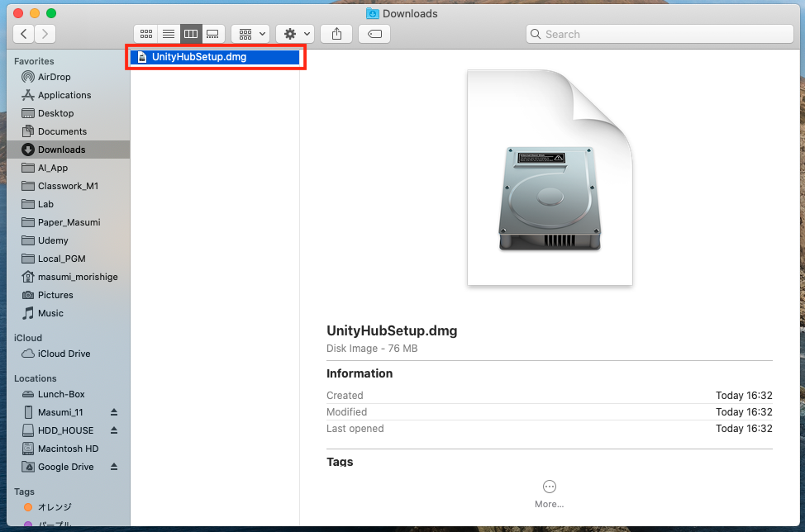Open HDD_HOUSE drive in sidebar
805x532 pixels.
65,430
